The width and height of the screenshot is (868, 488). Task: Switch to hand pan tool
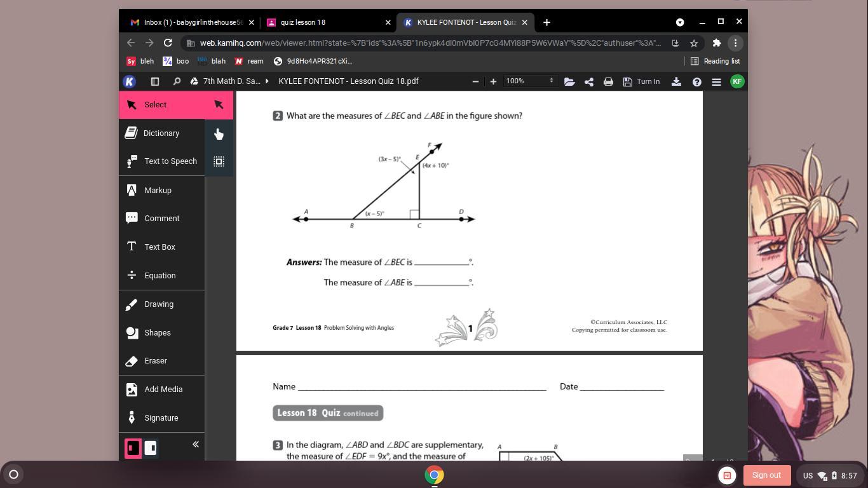(x=219, y=134)
